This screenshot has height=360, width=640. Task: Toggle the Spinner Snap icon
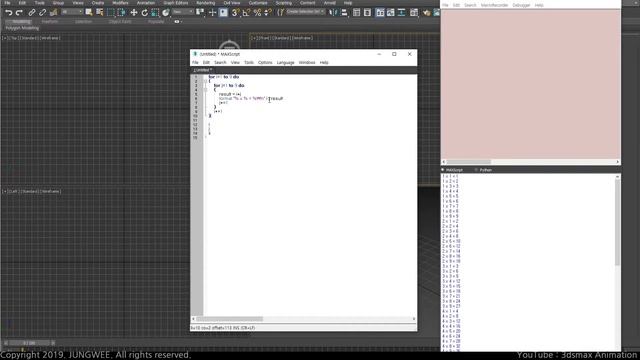click(268, 13)
